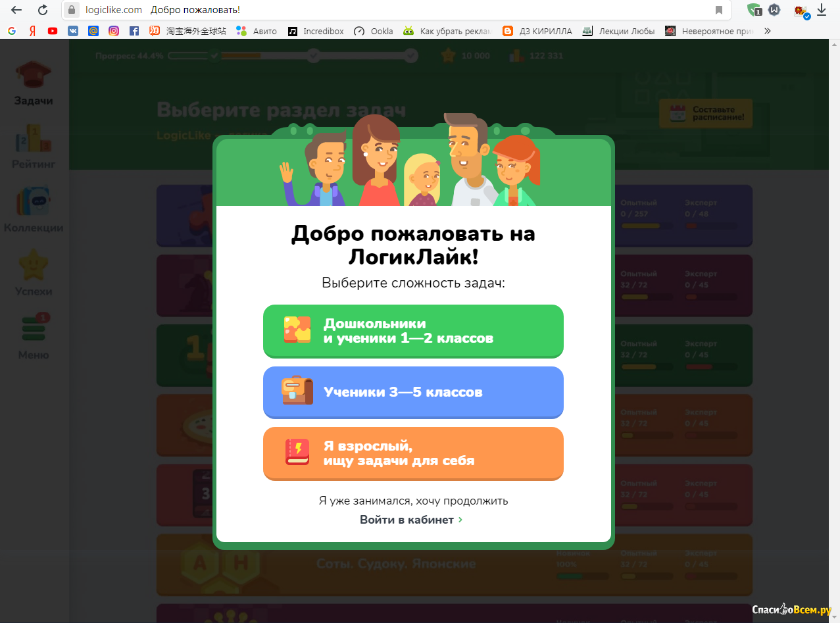Click the Прогресс 44,4% progress bar
This screenshot has width=840, height=623.
point(257,56)
